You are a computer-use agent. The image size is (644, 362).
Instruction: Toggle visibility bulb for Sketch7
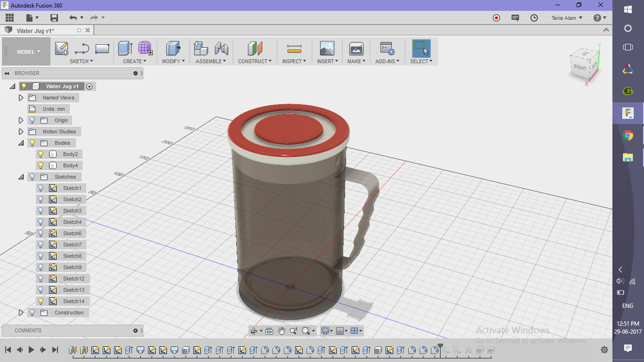coord(41,245)
